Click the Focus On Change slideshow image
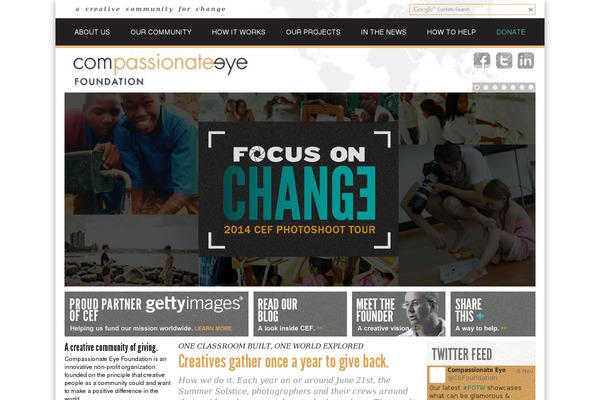The image size is (600, 400). pyautogui.click(x=300, y=189)
